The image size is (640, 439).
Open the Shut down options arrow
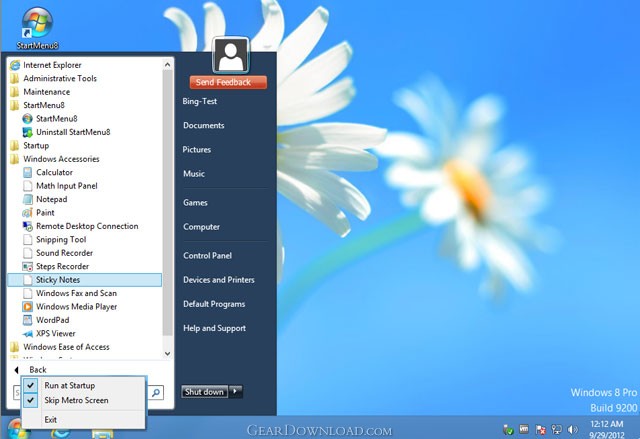point(236,392)
